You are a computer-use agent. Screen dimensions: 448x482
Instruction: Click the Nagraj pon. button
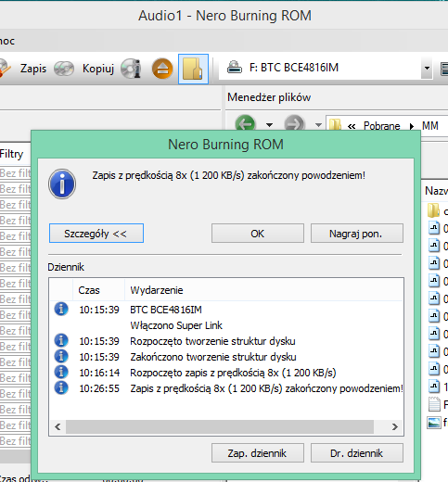(357, 234)
